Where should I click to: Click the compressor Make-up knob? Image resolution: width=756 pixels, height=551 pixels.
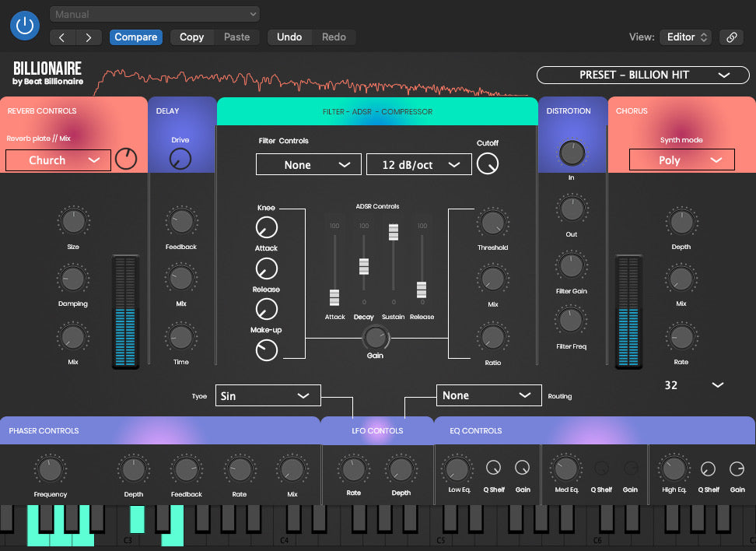267,350
